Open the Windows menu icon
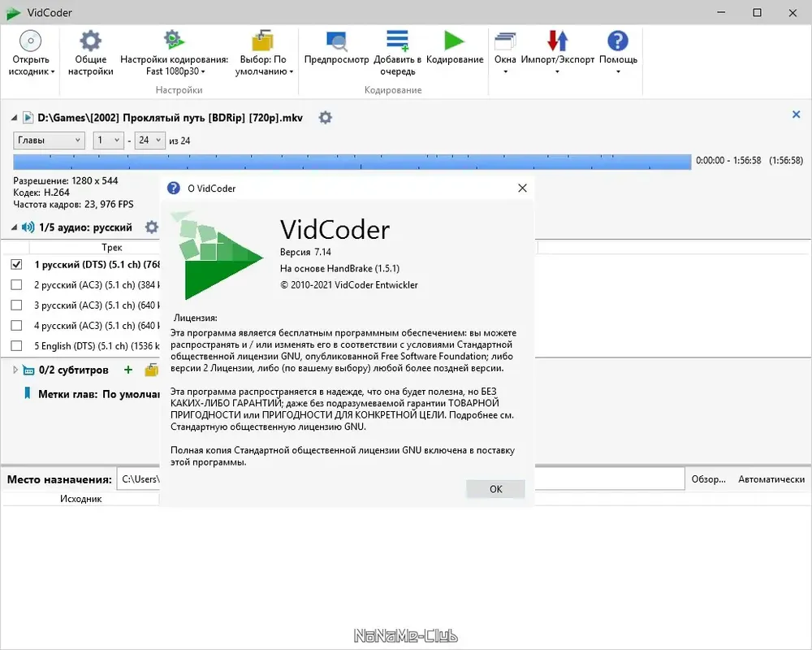This screenshot has width=812, height=650. pyautogui.click(x=505, y=41)
